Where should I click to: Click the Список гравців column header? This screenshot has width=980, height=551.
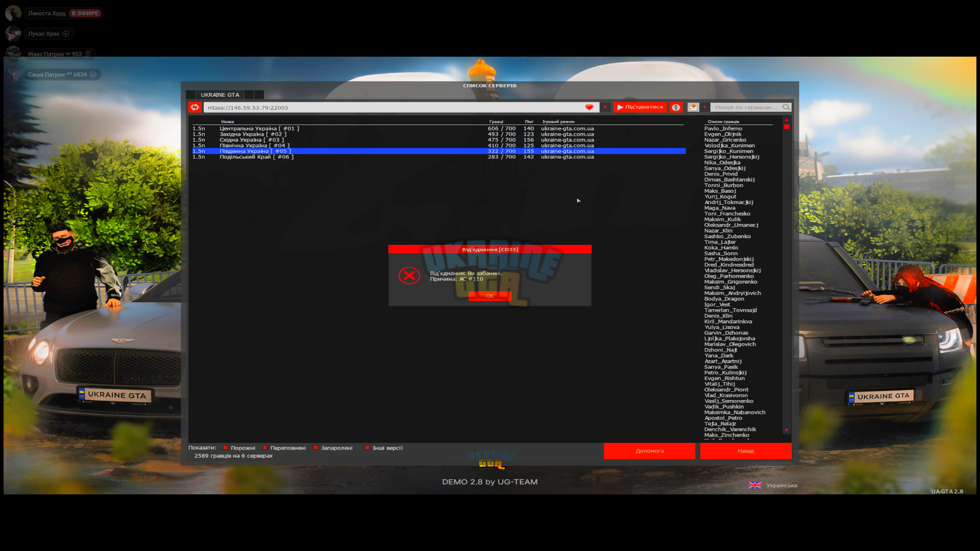pyautogui.click(x=723, y=121)
